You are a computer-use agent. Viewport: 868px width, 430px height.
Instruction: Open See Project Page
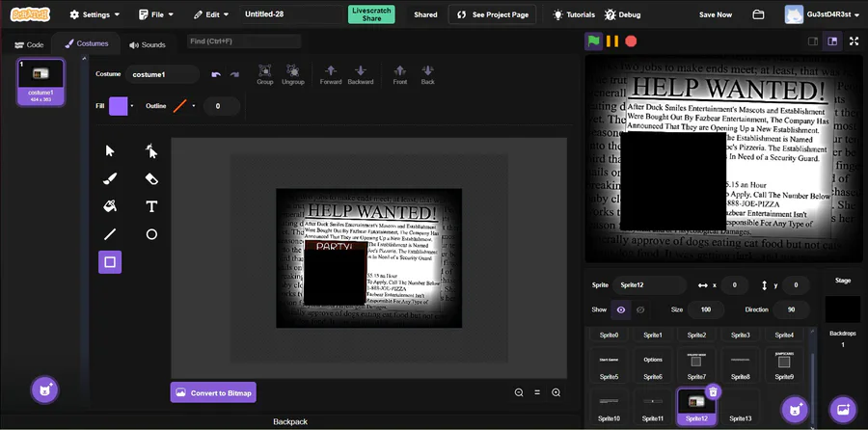[492, 14]
